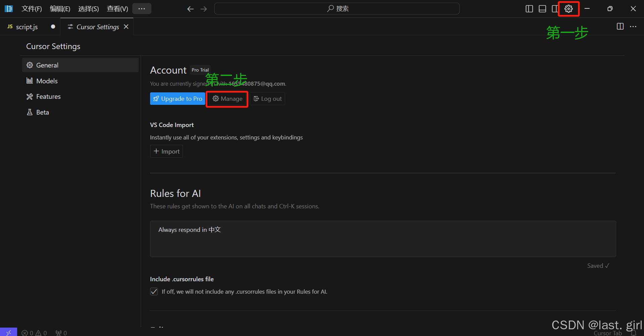Split the editor with the split icon
This screenshot has width=644, height=336.
[620, 26]
